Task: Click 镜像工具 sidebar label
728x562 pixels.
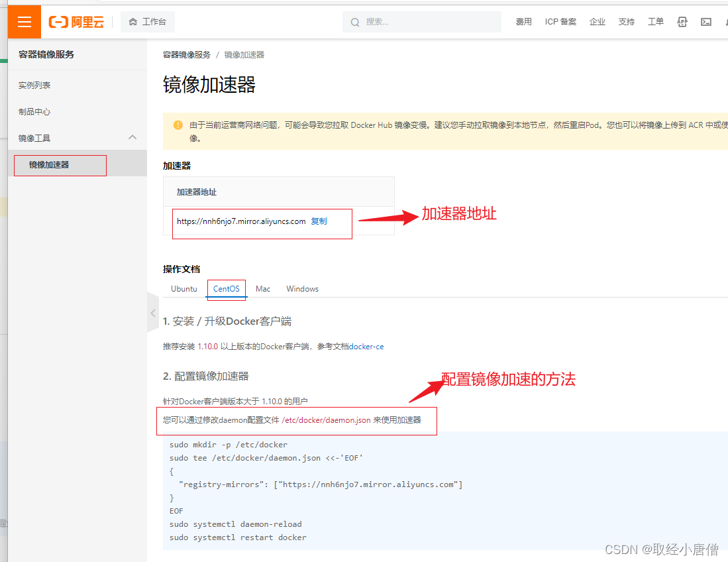Action: pyautogui.click(x=34, y=139)
